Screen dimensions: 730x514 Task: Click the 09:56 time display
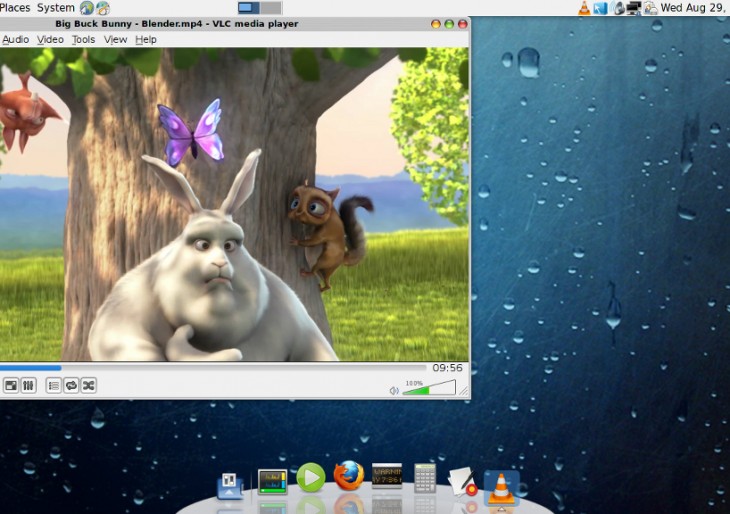pos(447,368)
